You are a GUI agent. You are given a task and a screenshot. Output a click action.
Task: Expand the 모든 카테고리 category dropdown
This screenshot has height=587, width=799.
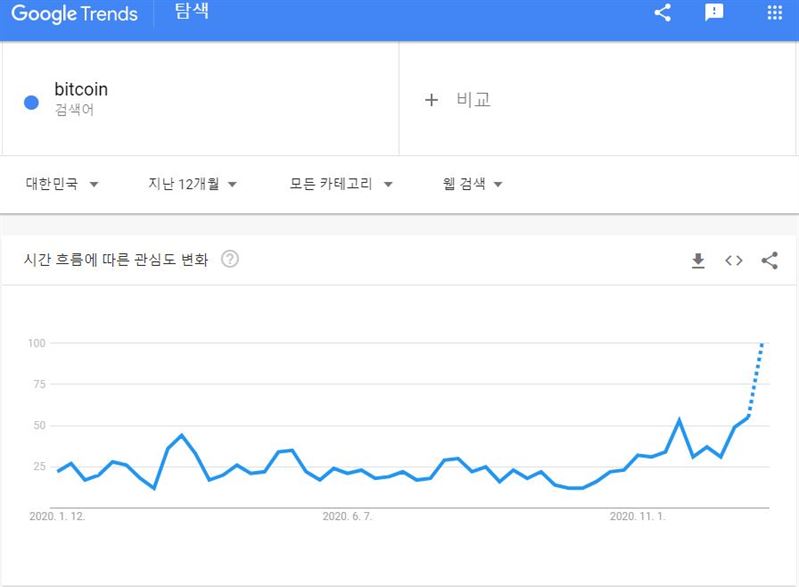341,183
